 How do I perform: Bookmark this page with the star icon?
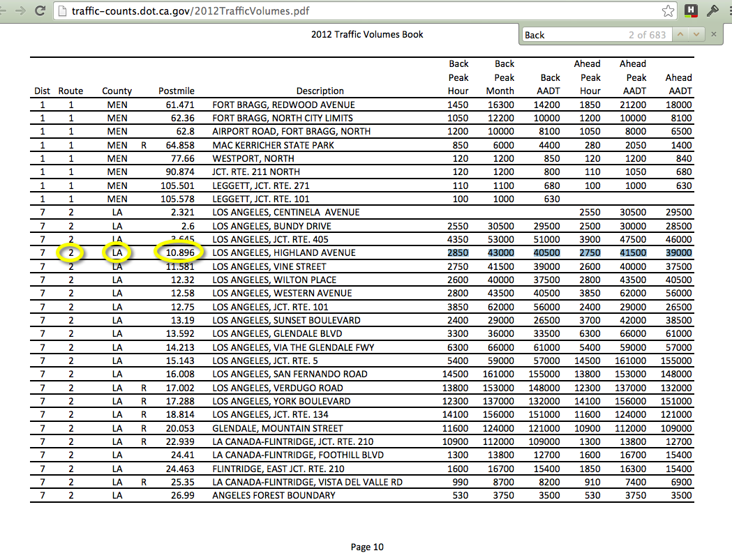[x=668, y=10]
